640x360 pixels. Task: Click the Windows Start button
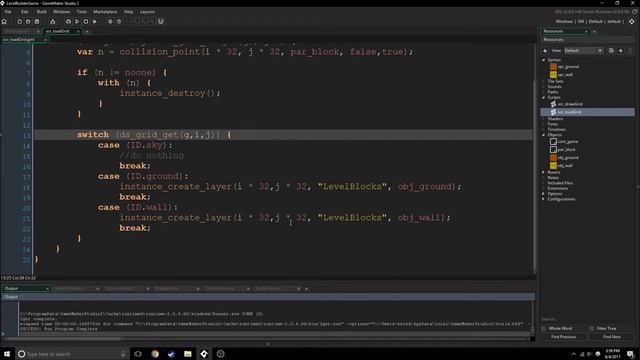[x=7, y=354]
